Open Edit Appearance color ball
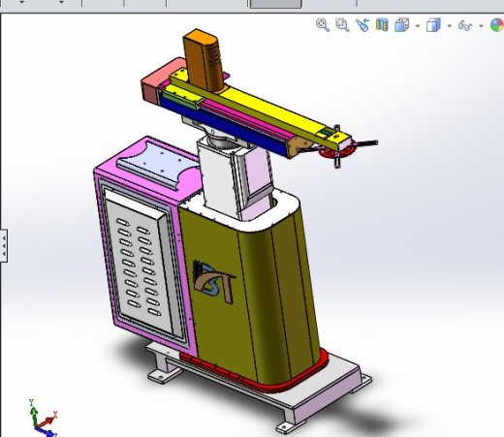This screenshot has height=437, width=504. (497, 25)
